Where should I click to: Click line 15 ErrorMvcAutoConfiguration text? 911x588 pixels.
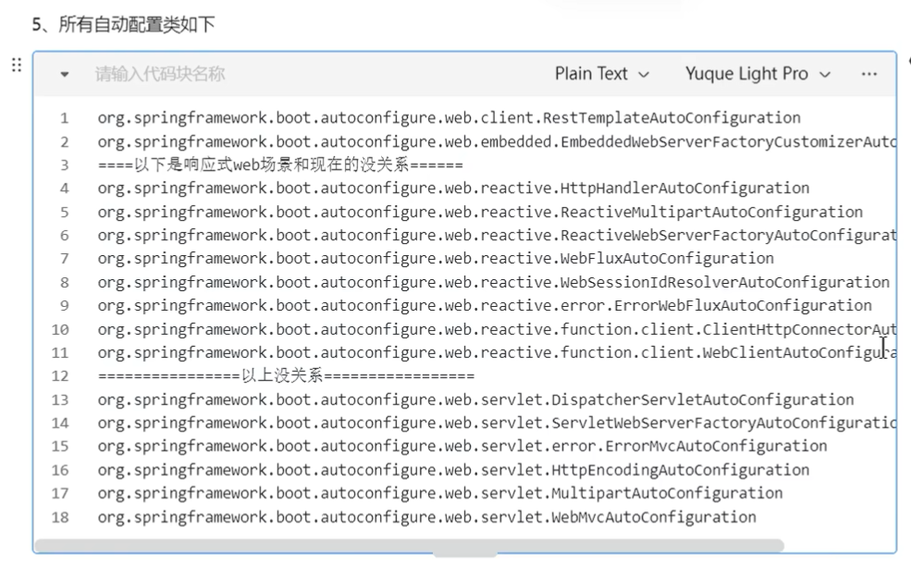click(716, 447)
